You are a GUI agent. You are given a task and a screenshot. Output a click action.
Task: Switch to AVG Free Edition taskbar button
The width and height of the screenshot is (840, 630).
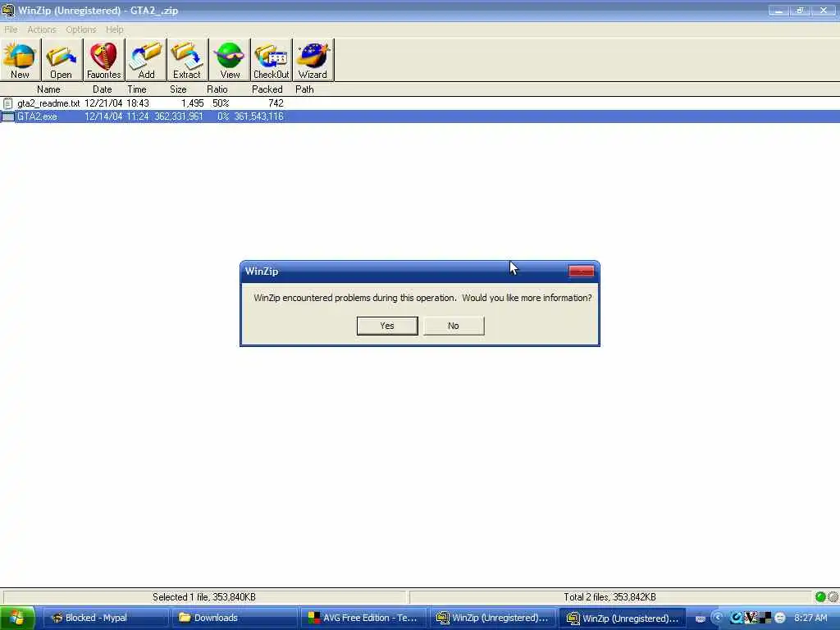click(364, 619)
